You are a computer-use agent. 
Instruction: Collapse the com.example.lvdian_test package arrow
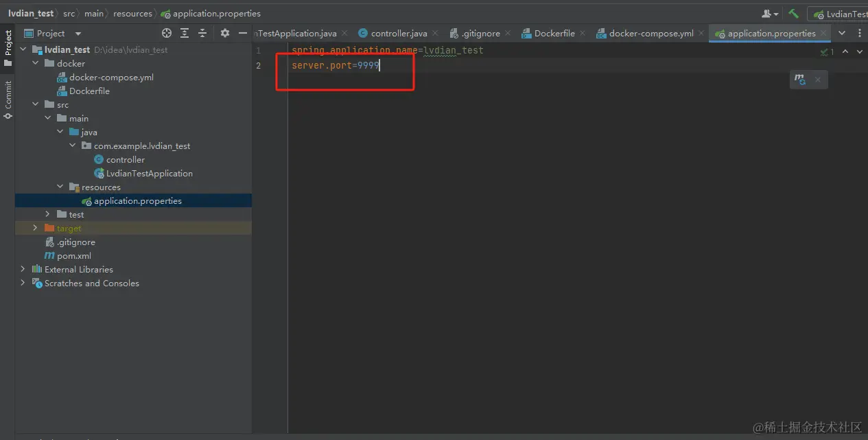click(72, 146)
